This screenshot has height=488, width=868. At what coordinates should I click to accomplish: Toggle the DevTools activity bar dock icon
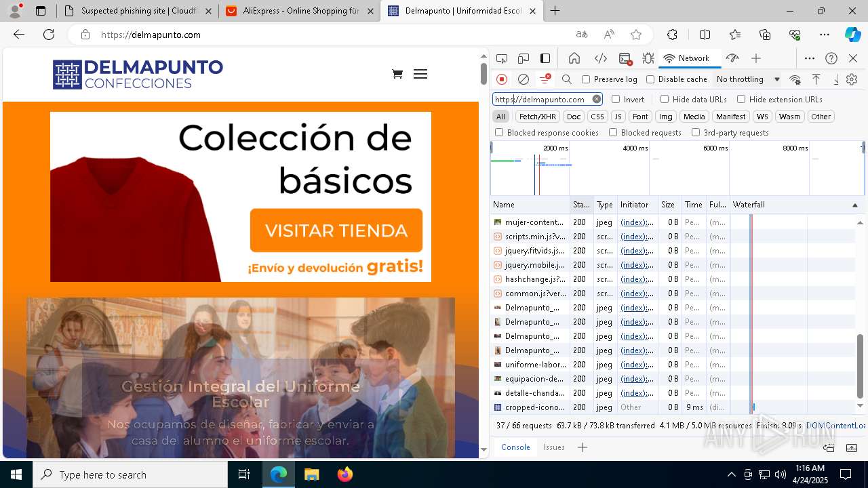pos(545,58)
